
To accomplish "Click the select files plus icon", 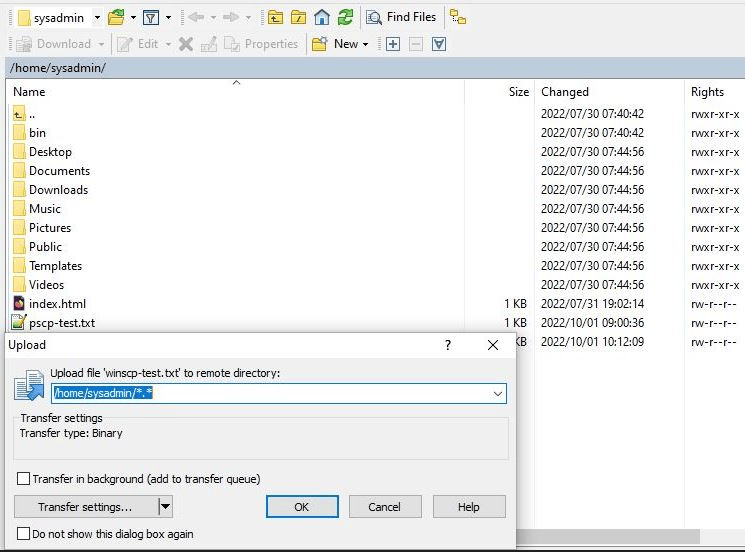I will [393, 44].
